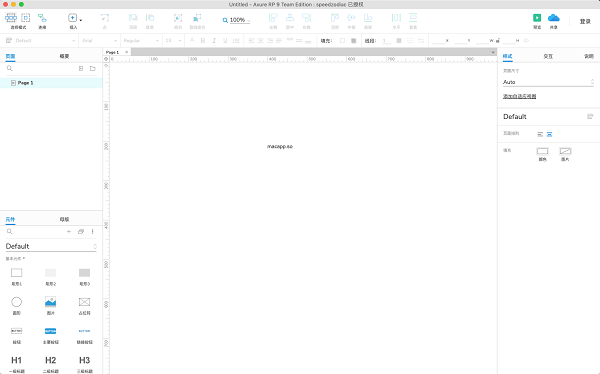Click the green Preview play button

[537, 18]
